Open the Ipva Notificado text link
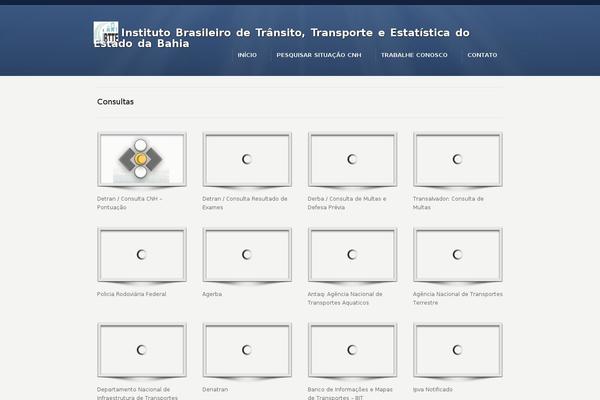600x400 pixels. tap(433, 389)
